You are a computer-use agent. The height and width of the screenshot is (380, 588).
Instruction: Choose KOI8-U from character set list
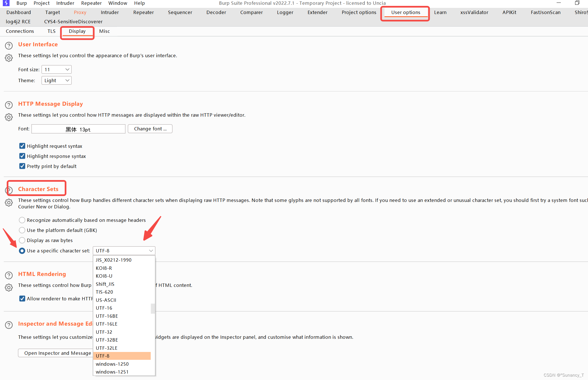click(122, 276)
